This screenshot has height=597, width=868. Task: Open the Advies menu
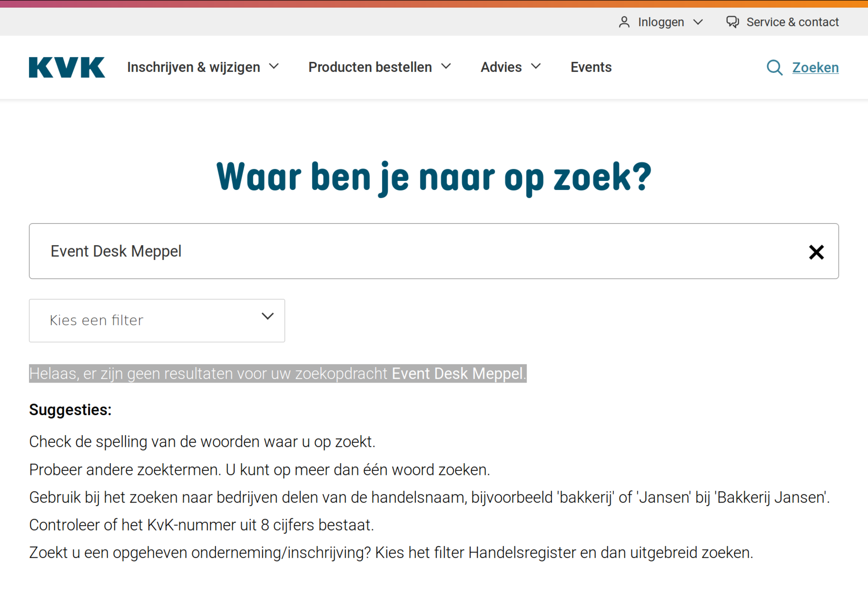click(x=501, y=67)
